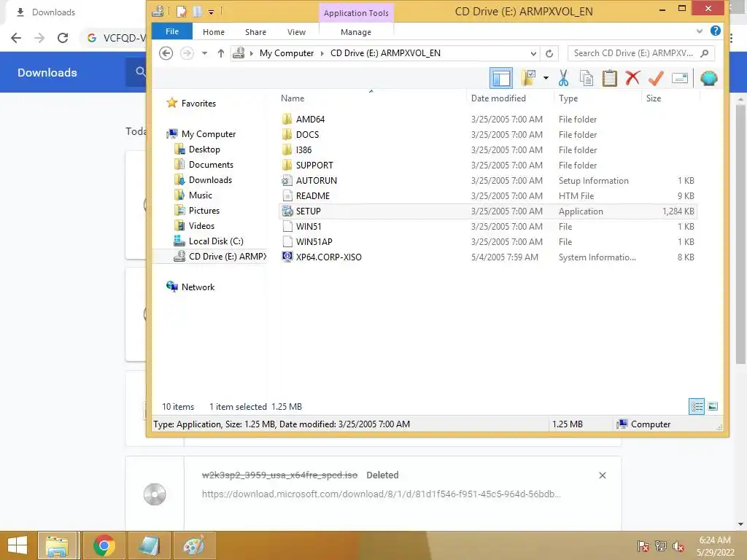747x560 pixels.
Task: Click the envelope-style Rename icon in toolbar
Action: click(x=680, y=78)
